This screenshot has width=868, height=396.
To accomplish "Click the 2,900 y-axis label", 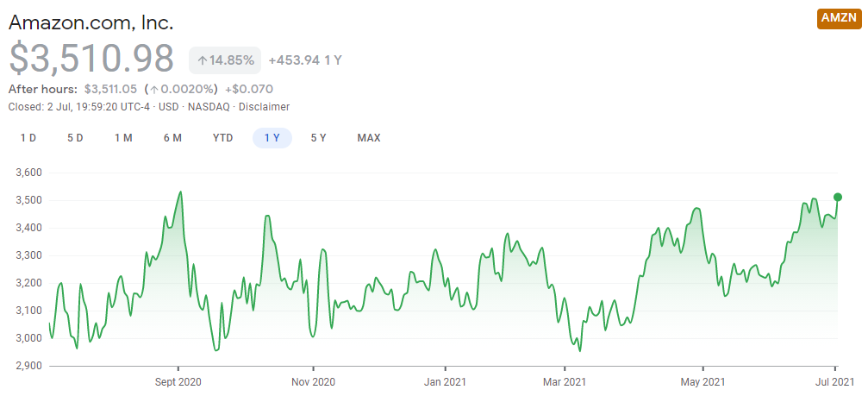I will pyautogui.click(x=27, y=366).
